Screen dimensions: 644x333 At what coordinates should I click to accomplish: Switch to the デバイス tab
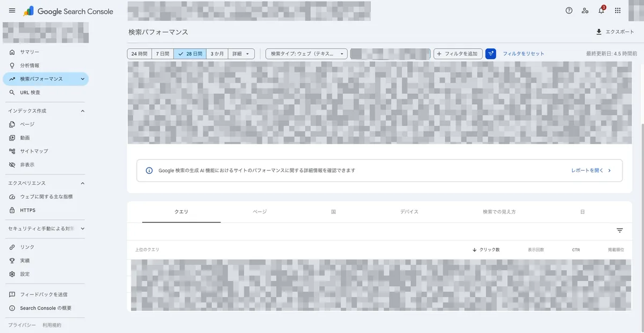(409, 212)
